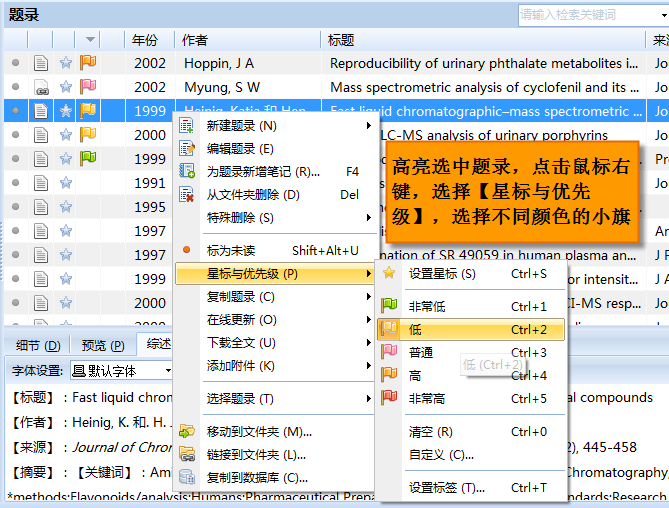Screen dimensions: 669x508
Task: Choose the orange 高 priority flag icon
Action: pyautogui.click(x=389, y=374)
